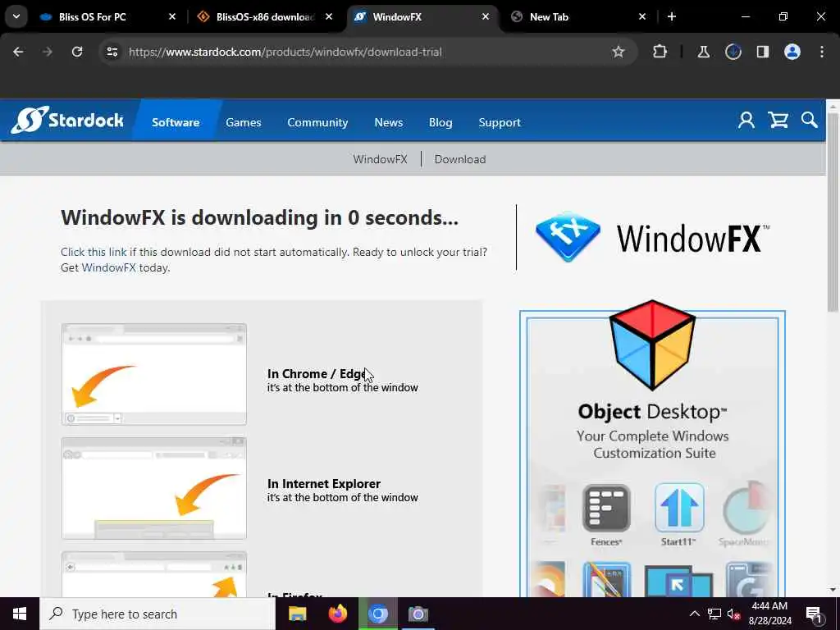Image resolution: width=840 pixels, height=630 pixels.
Task: Open the shopping cart icon
Action: 778,120
